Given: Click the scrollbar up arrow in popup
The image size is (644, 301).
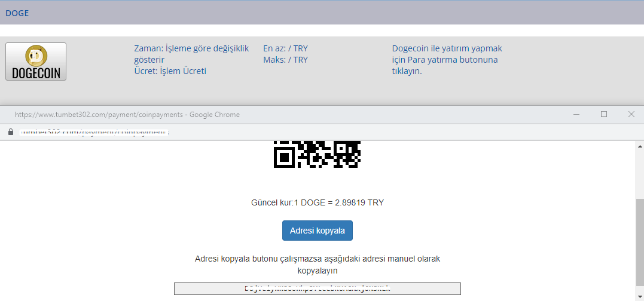Looking at the screenshot, I should point(639,146).
